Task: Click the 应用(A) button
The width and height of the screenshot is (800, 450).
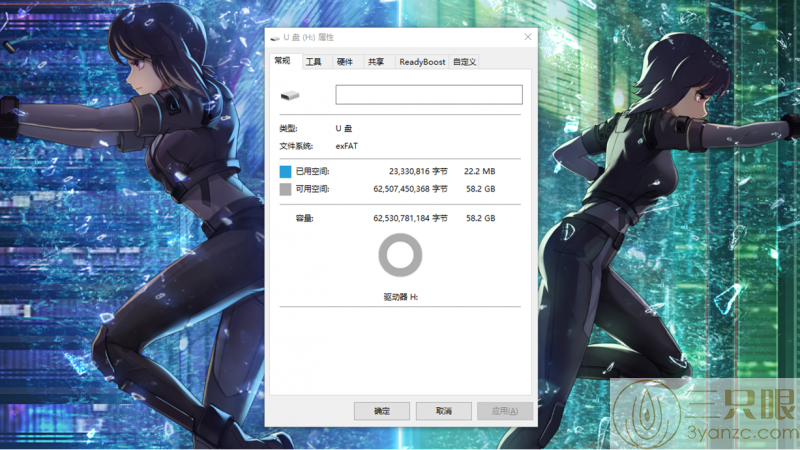Action: pos(505,411)
